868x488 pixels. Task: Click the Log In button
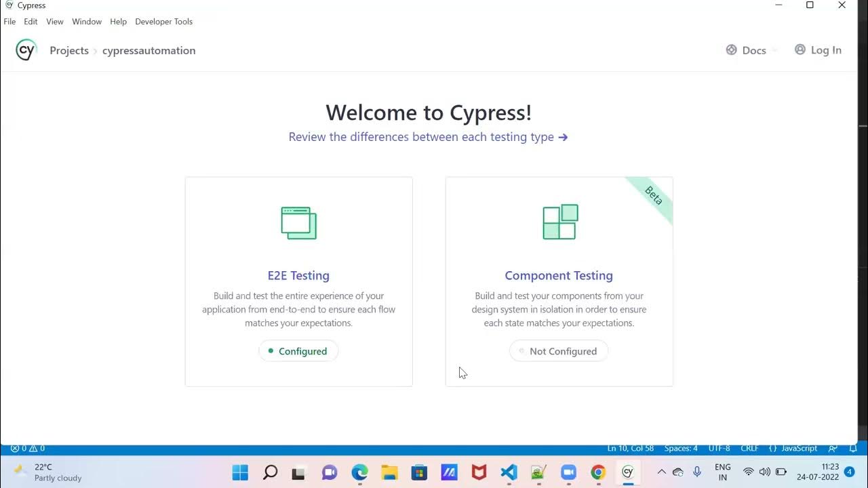(818, 50)
